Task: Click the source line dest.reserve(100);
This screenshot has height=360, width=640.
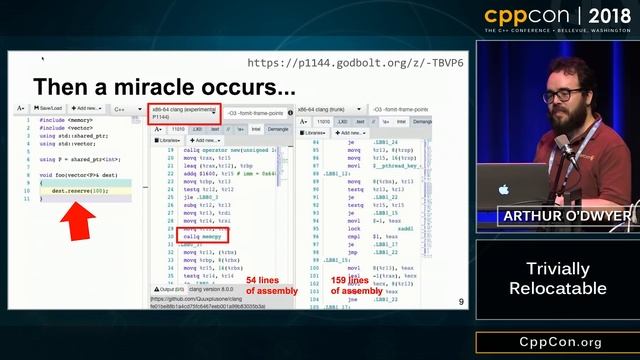Action: point(80,191)
